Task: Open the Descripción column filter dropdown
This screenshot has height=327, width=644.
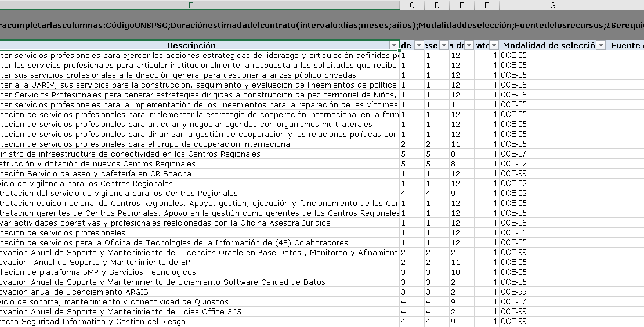Action: tap(395, 45)
